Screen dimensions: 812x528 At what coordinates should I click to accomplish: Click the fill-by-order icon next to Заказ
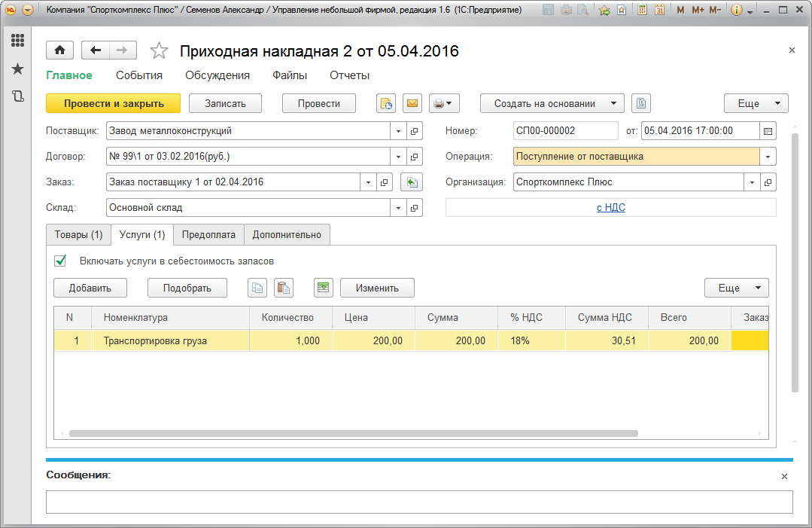click(x=411, y=182)
